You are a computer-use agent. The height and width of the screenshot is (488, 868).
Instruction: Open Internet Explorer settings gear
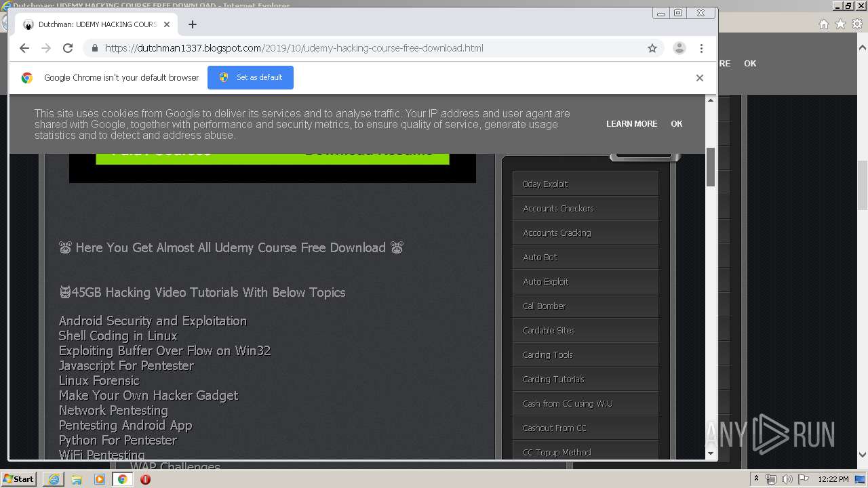[x=857, y=24]
